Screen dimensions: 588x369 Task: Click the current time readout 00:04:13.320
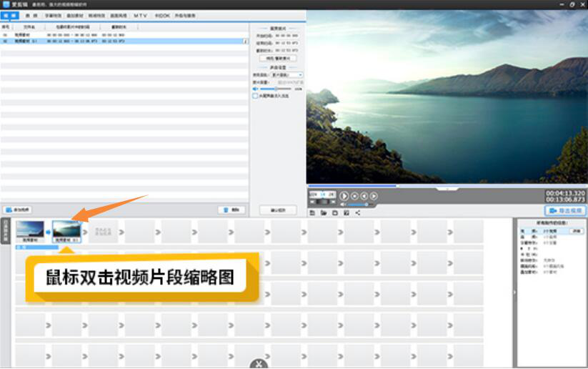pyautogui.click(x=565, y=193)
